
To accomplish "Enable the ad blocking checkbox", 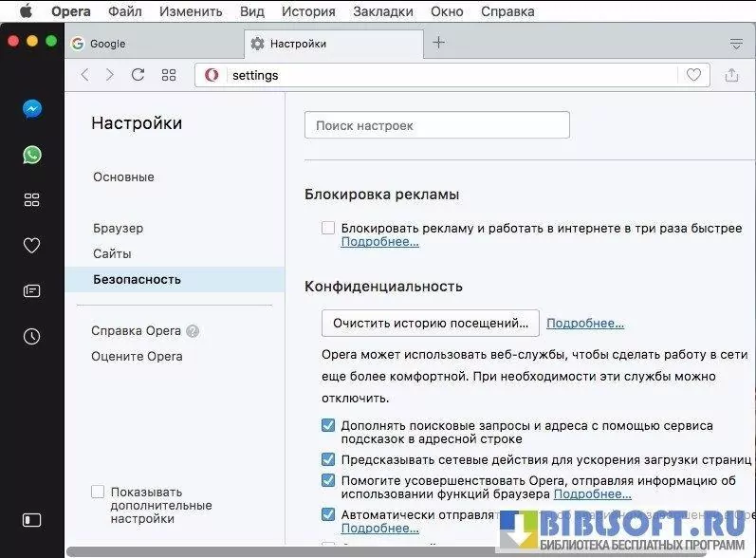I will (328, 228).
